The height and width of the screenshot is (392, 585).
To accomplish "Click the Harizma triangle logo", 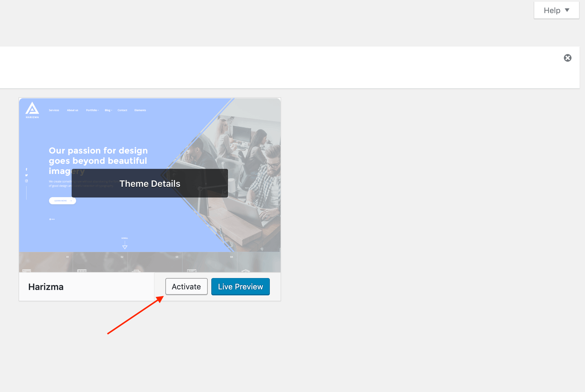I will click(x=32, y=109).
